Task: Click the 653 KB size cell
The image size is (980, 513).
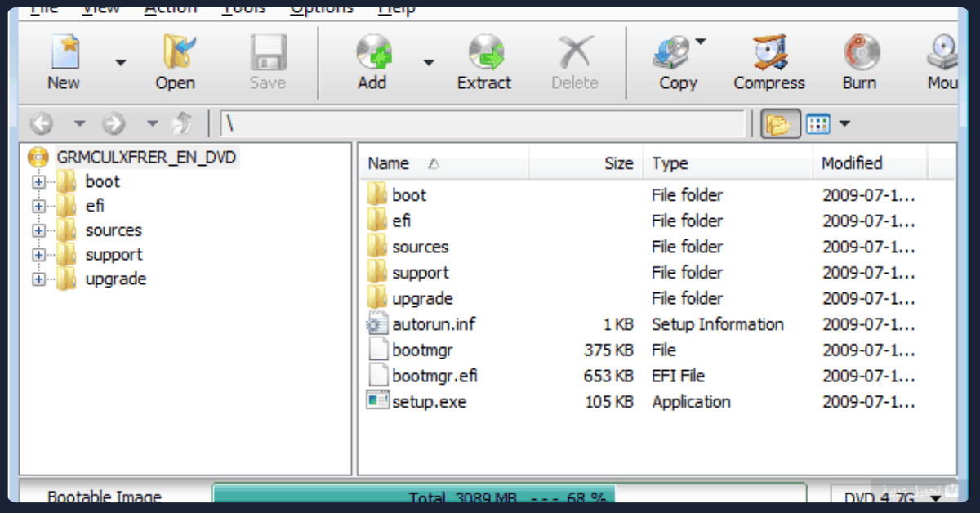Action: [609, 377]
